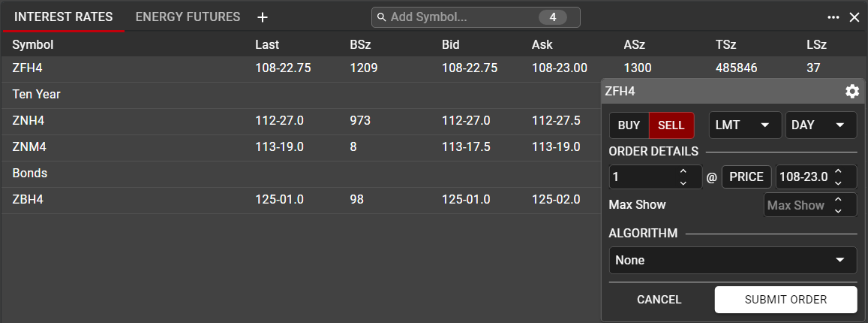Open the three-dot more options menu
This screenshot has width=868, height=323.
coord(833,17)
